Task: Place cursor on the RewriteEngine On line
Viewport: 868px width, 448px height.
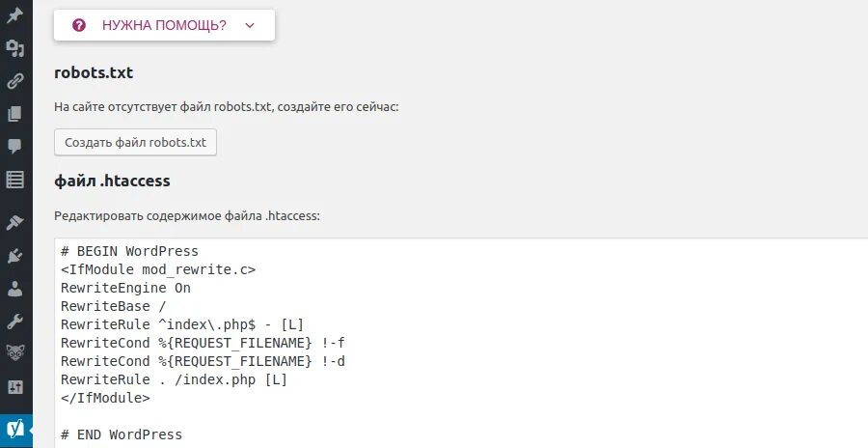Action: 125,288
